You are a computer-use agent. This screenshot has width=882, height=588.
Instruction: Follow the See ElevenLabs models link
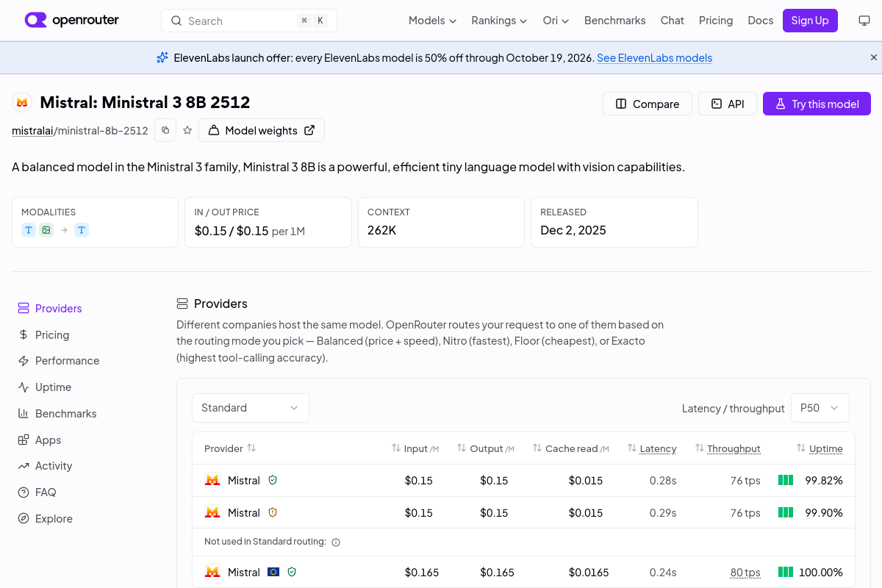[654, 58]
